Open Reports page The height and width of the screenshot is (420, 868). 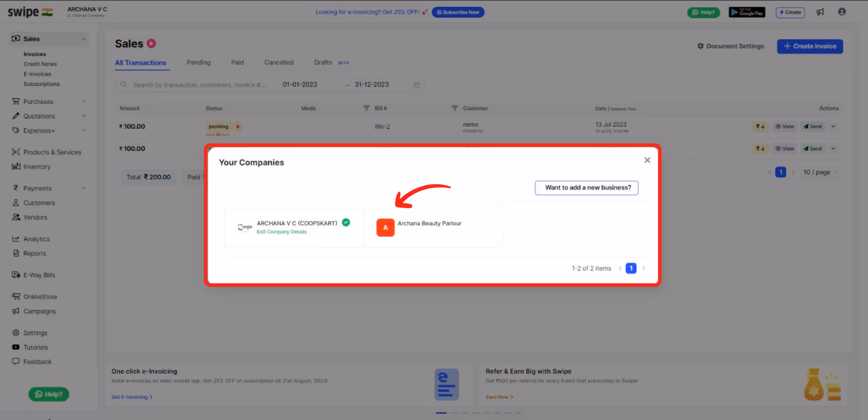click(29, 253)
